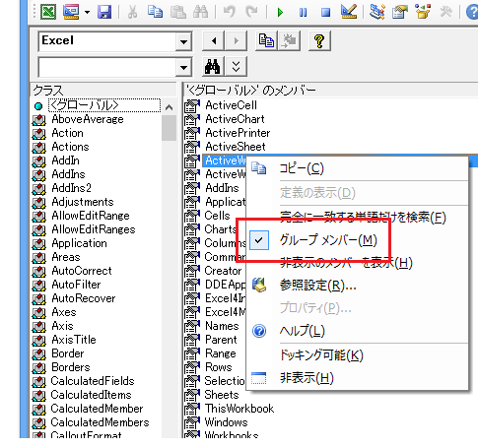The width and height of the screenshot is (478, 448).
Task: Select the Borders class
Action: click(x=71, y=367)
